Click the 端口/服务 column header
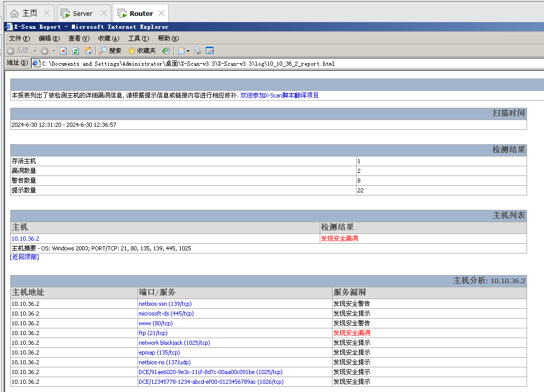544x392 pixels. click(x=157, y=292)
